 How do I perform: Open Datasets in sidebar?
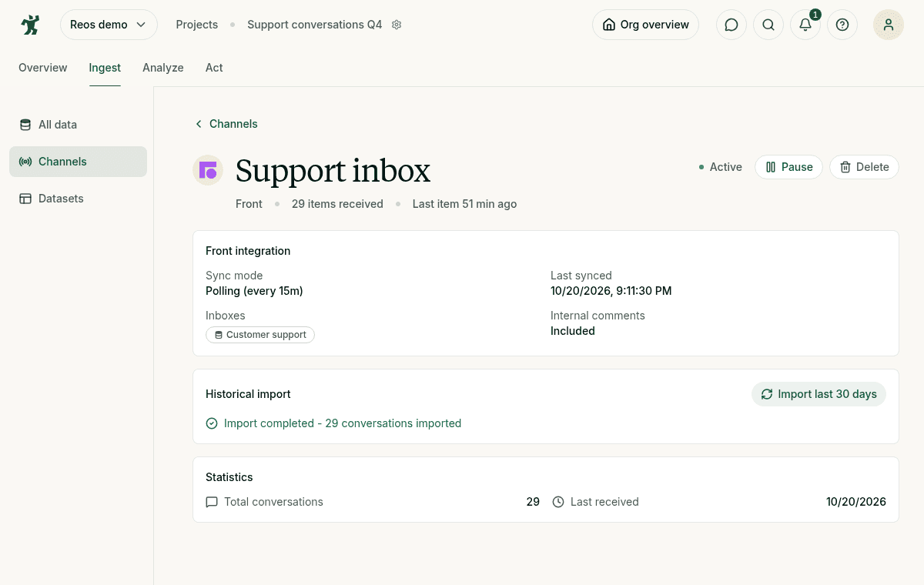click(x=78, y=199)
